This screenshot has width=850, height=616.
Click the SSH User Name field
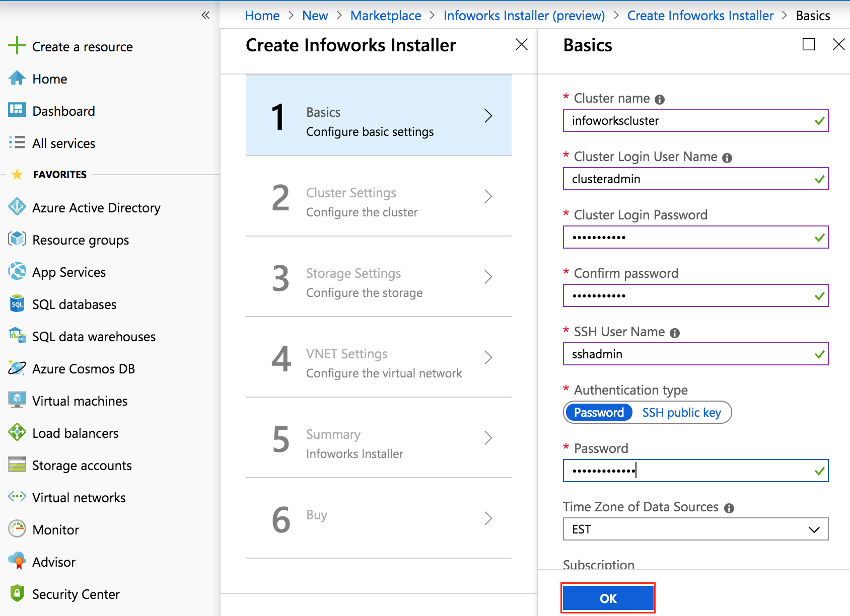[x=695, y=354]
